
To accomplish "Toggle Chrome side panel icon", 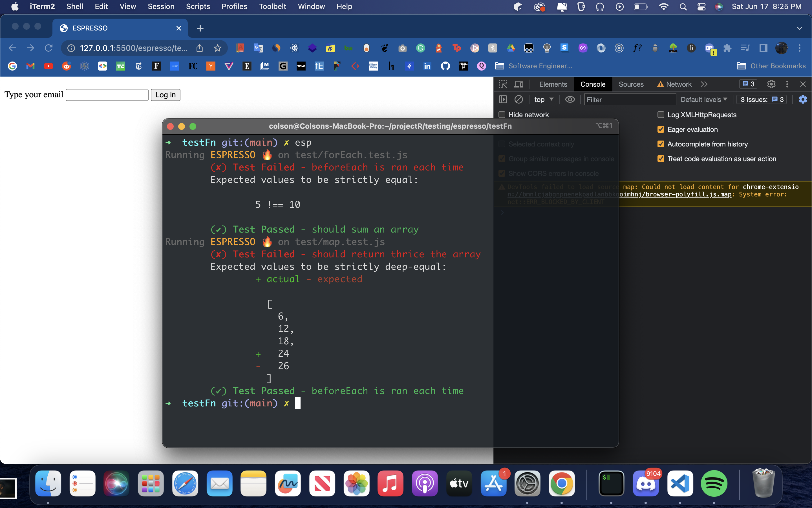I will coord(763,48).
